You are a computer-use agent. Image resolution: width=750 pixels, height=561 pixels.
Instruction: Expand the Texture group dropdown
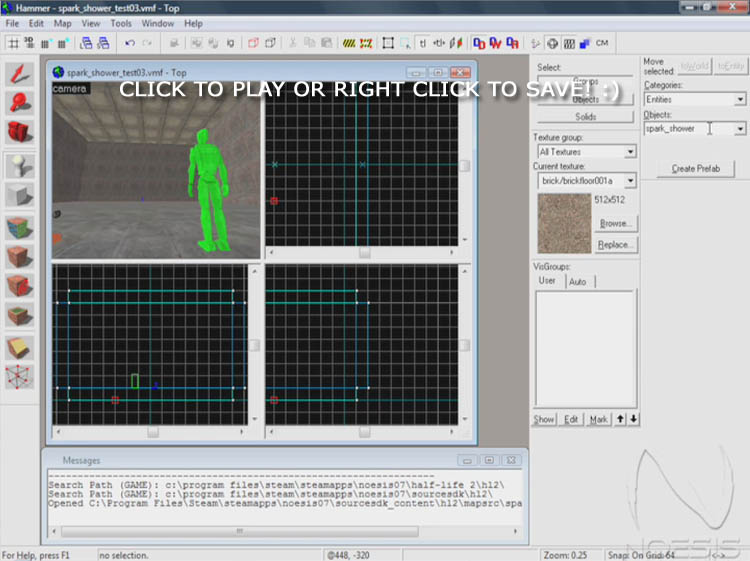coord(630,152)
